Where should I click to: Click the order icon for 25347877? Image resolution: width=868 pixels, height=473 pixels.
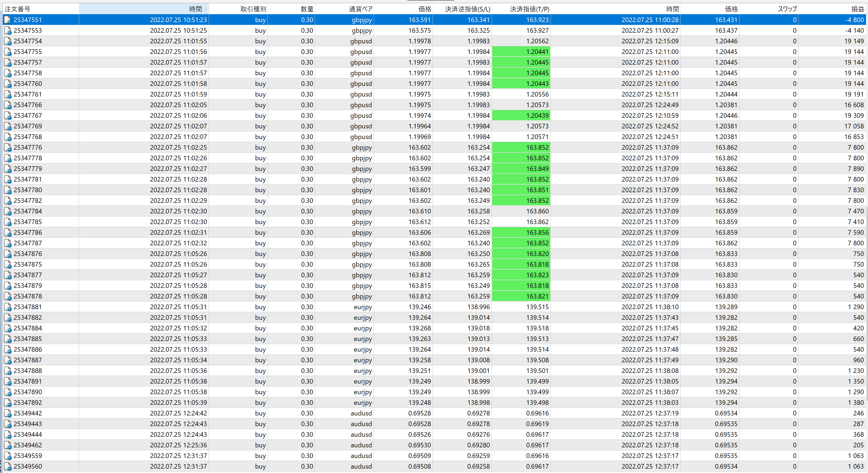pyautogui.click(x=7, y=275)
